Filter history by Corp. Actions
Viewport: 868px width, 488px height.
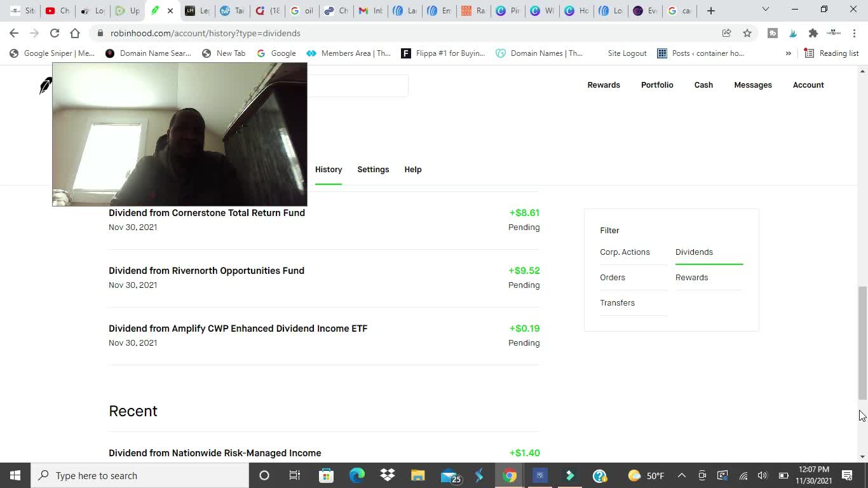click(x=625, y=252)
